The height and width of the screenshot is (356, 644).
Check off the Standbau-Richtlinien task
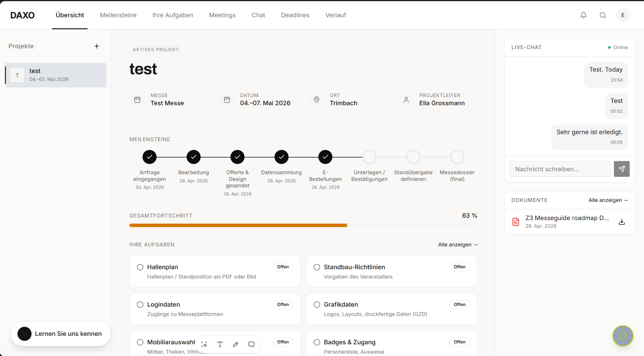click(317, 267)
